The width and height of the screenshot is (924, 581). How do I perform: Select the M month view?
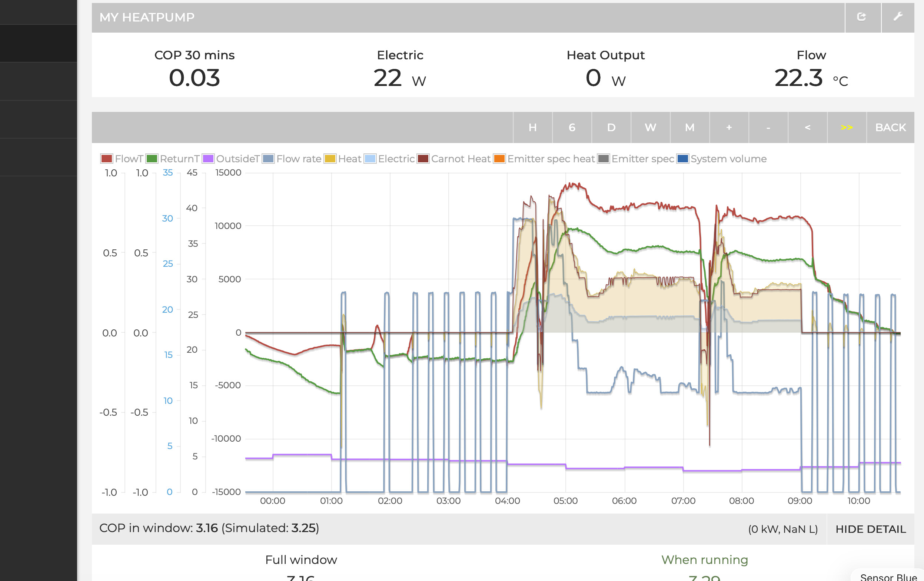(689, 127)
